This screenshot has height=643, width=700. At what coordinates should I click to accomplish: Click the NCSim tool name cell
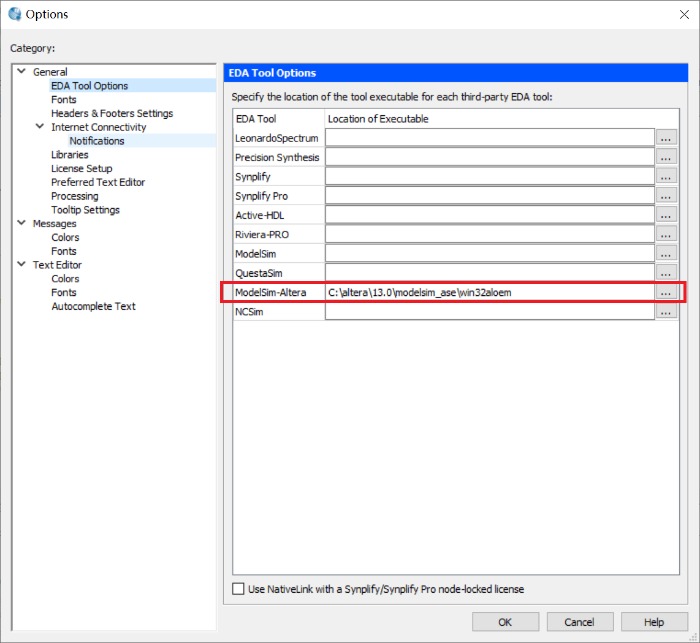coord(279,312)
